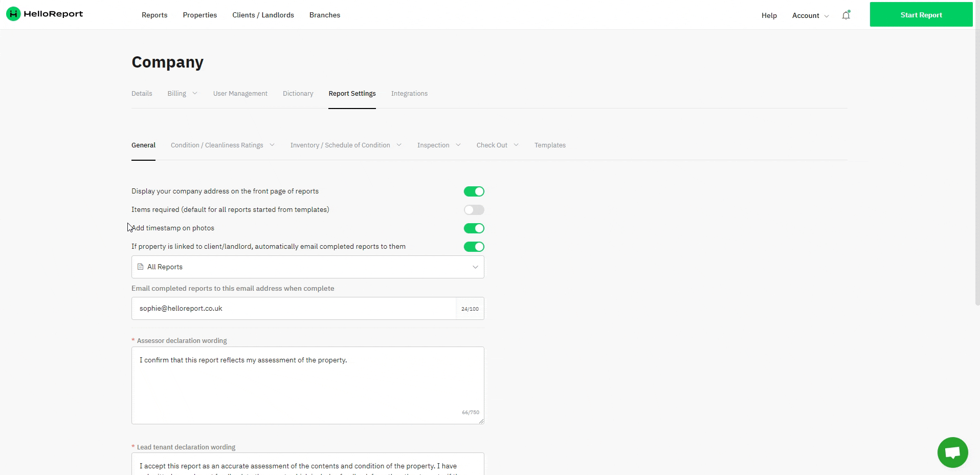Screen dimensions: 980x475
Task: Navigate to Branches
Action: click(325, 15)
